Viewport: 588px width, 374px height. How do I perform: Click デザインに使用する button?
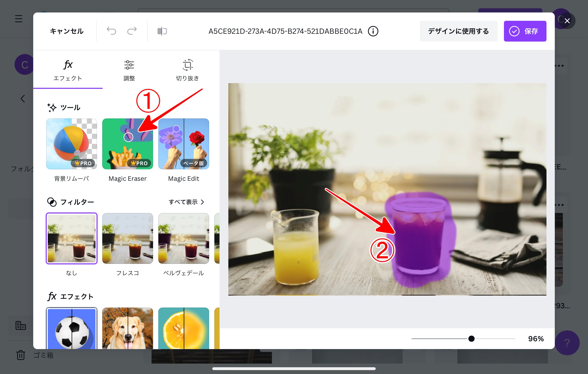point(459,31)
